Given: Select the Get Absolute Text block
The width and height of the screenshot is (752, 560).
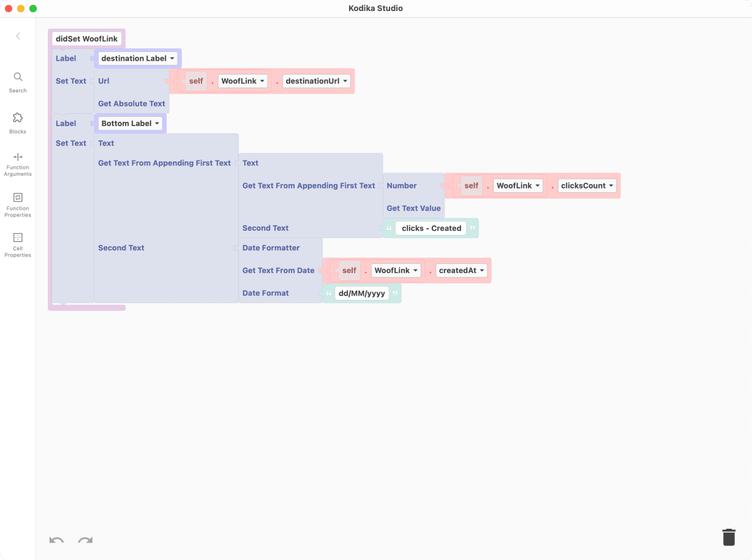Looking at the screenshot, I should pyautogui.click(x=132, y=104).
